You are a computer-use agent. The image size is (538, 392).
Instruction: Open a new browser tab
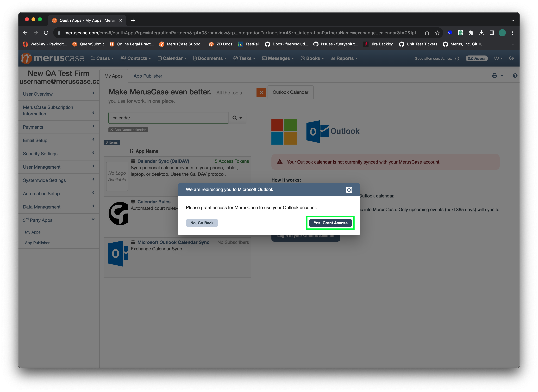click(133, 20)
